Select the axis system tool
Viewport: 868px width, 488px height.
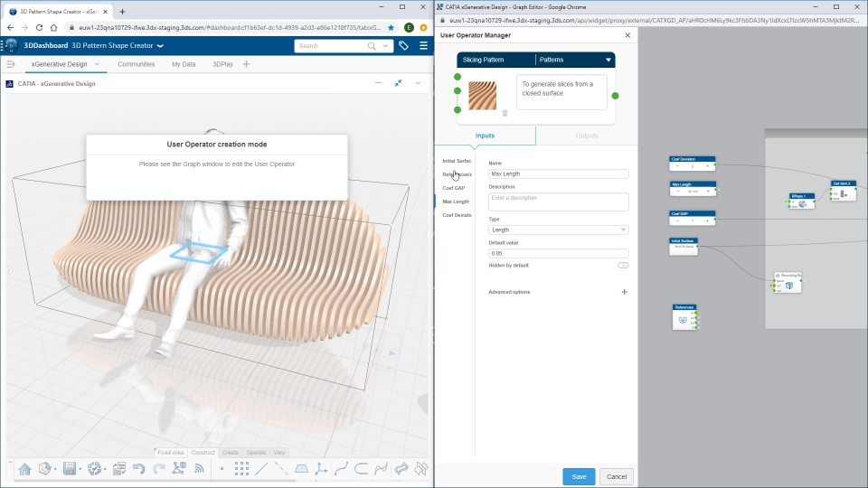point(321,469)
